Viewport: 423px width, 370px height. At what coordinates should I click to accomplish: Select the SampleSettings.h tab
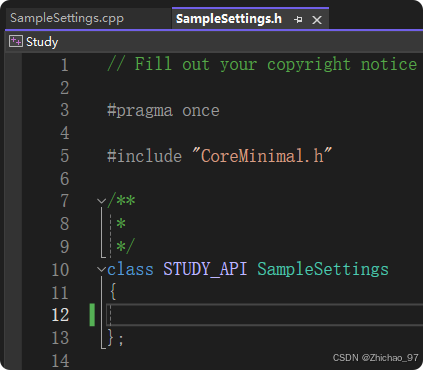(229, 19)
